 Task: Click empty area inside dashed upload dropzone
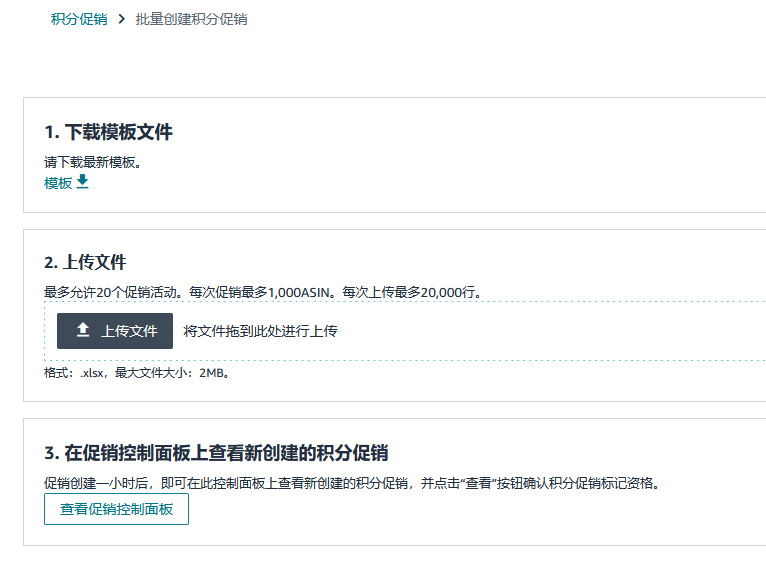(550, 331)
